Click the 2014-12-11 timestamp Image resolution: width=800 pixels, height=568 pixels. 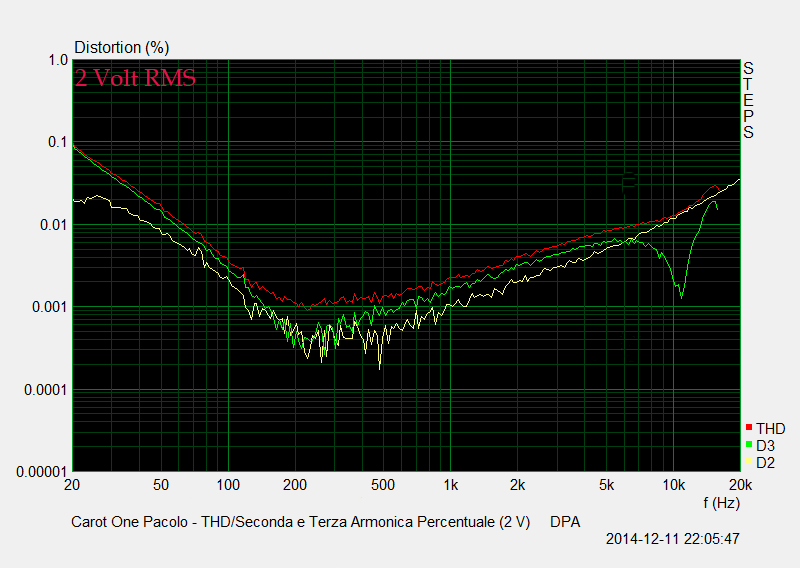672,539
